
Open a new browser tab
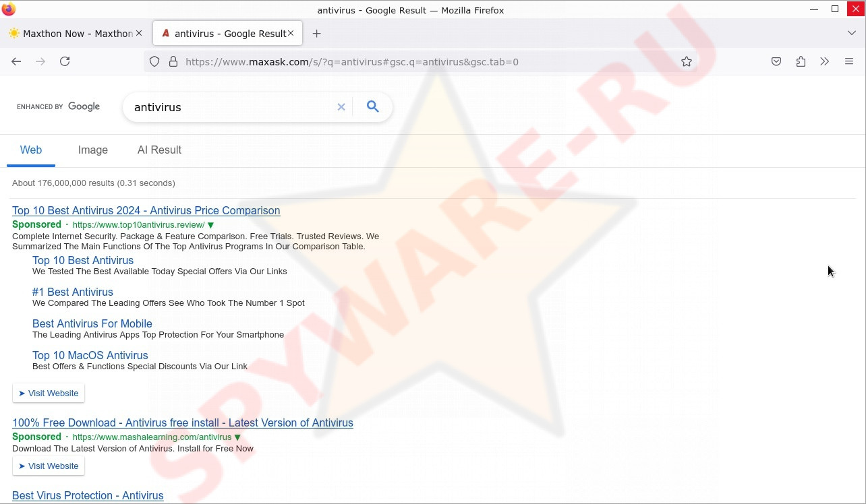click(x=316, y=33)
